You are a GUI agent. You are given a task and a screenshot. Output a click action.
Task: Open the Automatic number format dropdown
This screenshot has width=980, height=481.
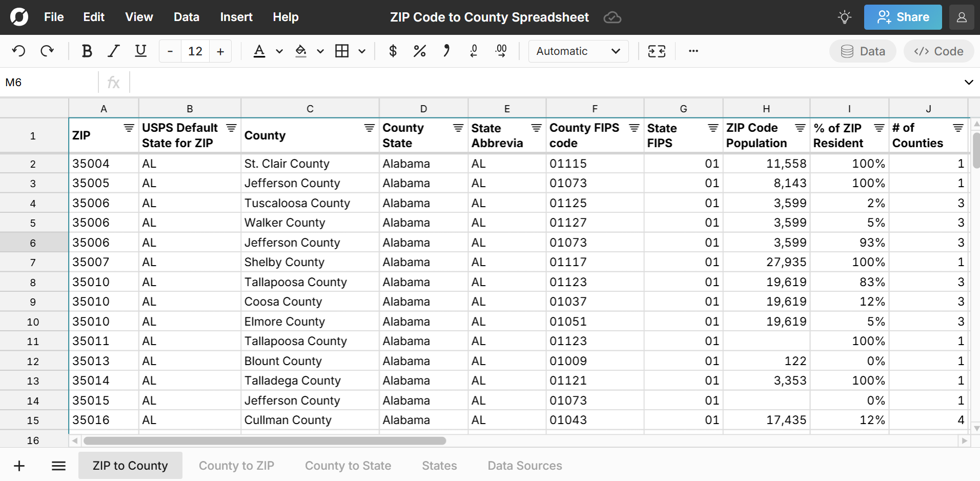[577, 51]
